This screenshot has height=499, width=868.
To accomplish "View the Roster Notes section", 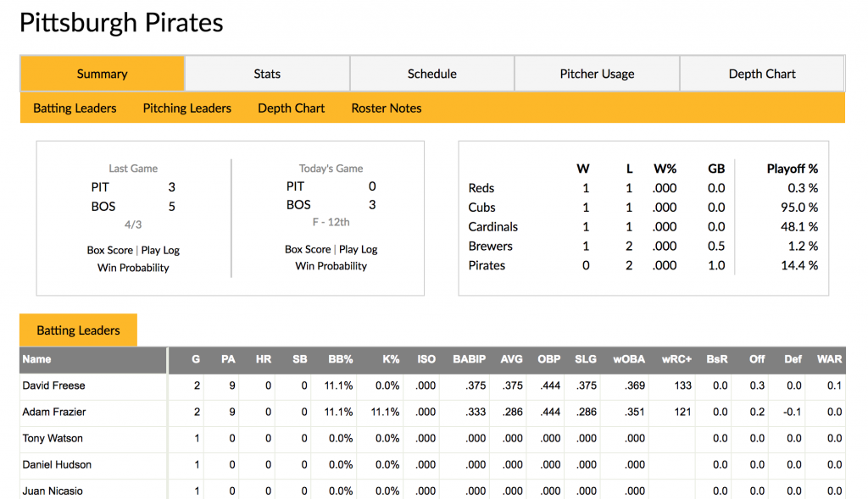I will 386,108.
